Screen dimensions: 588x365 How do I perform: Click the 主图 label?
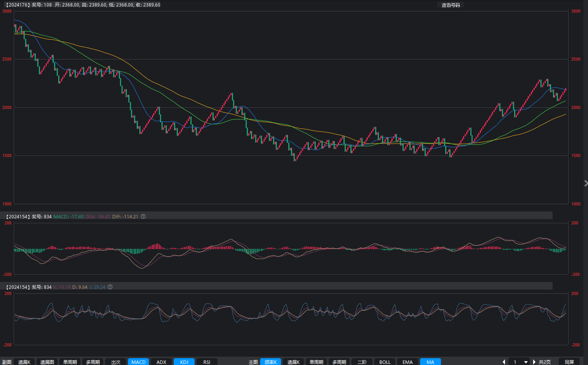coord(253,362)
